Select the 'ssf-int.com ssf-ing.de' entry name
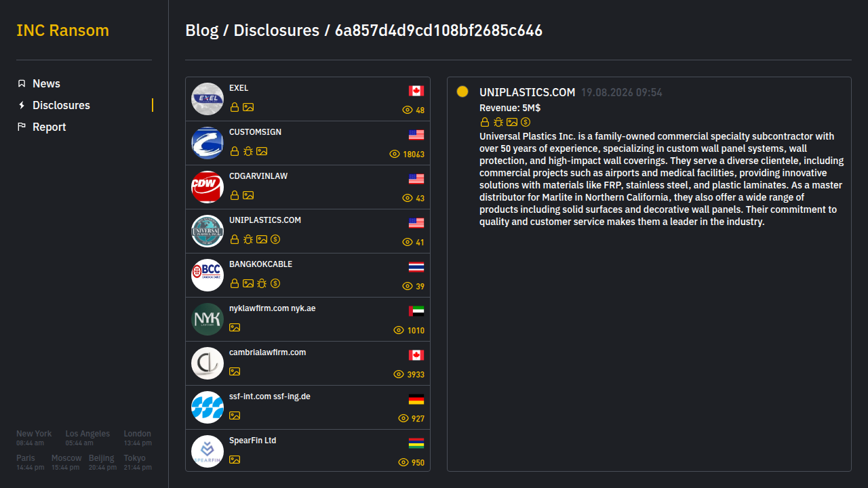The height and width of the screenshot is (488, 868). click(270, 396)
